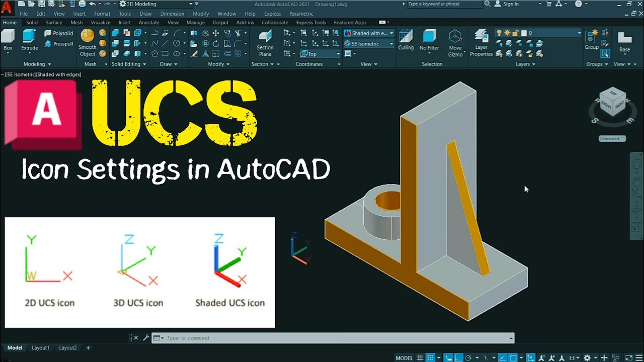Select the Rotate tool in Modify panel

tap(216, 43)
